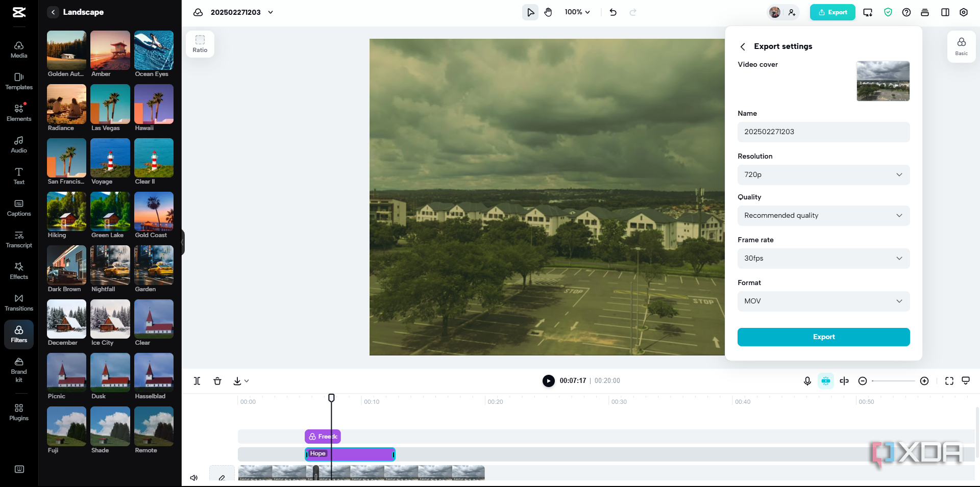Toggle the timeline snapping button
Image resolution: width=980 pixels, height=487 pixels.
[x=826, y=381]
